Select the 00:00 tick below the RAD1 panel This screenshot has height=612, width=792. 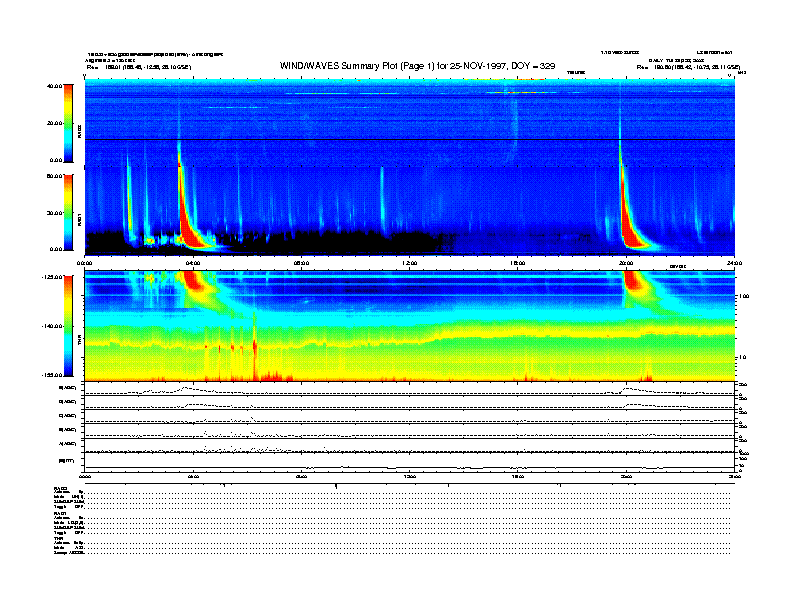pyautogui.click(x=84, y=263)
